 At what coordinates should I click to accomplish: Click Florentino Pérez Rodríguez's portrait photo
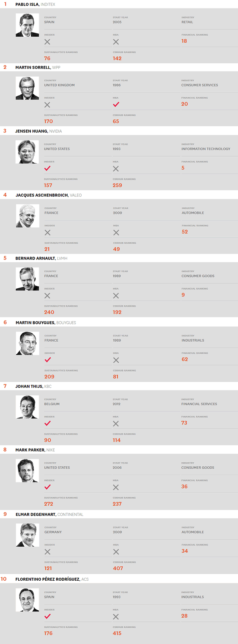pos(27,600)
